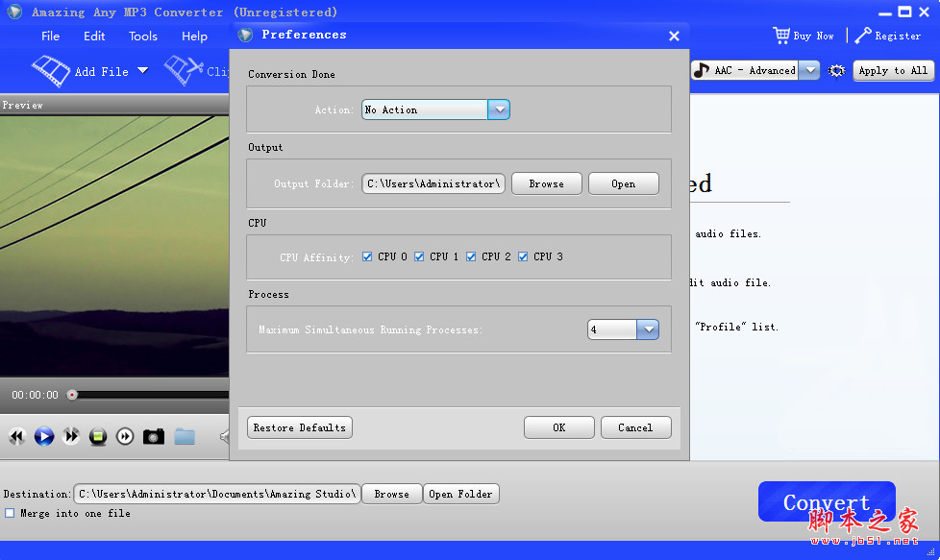The width and height of the screenshot is (940, 560).
Task: Open the File menu
Action: tap(50, 36)
